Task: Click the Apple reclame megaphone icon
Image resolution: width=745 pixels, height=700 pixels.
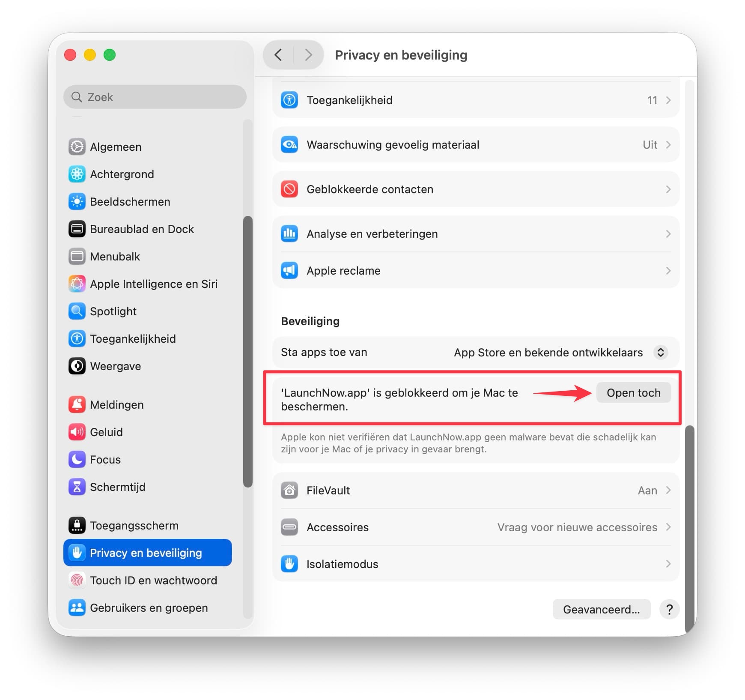Action: click(x=289, y=271)
